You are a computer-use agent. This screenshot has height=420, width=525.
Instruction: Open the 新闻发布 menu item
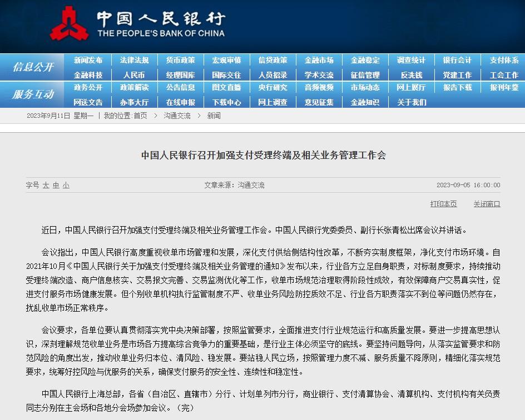[x=88, y=60]
